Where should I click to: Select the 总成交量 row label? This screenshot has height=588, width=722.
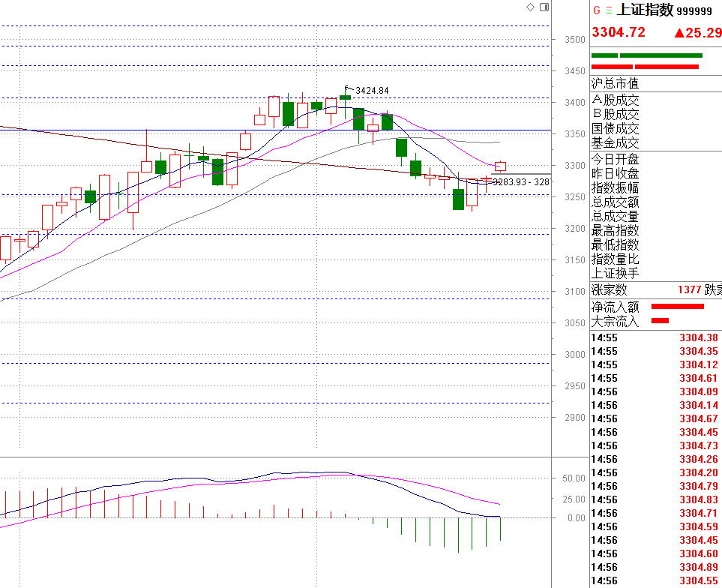616,217
